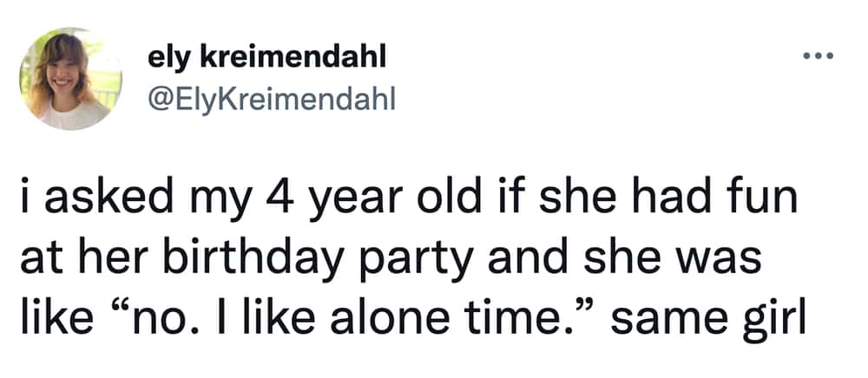Open the three-dot more options menu
The width and height of the screenshot is (868, 378).
818,55
